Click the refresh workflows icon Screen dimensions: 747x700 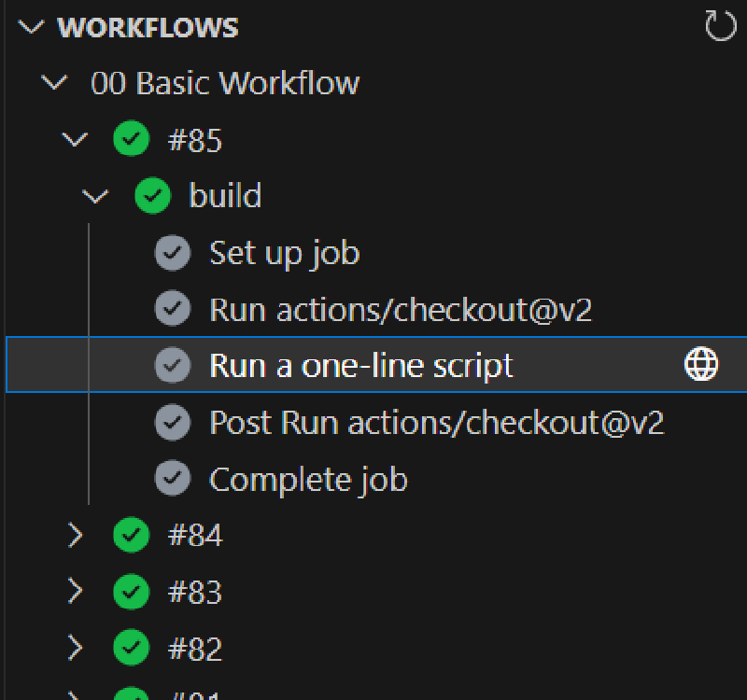pos(720,27)
